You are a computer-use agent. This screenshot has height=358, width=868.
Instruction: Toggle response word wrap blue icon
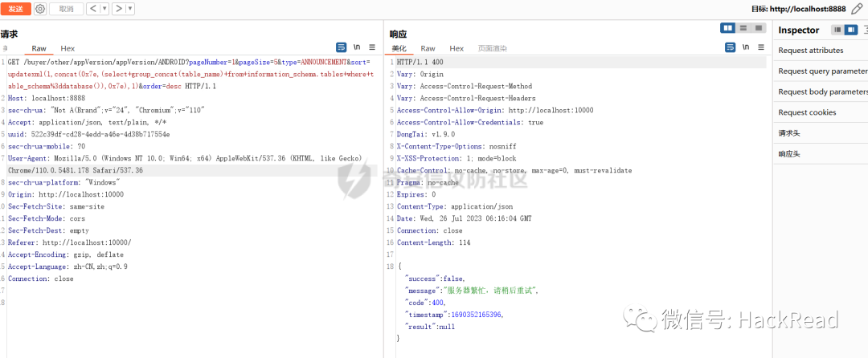pyautogui.click(x=730, y=47)
